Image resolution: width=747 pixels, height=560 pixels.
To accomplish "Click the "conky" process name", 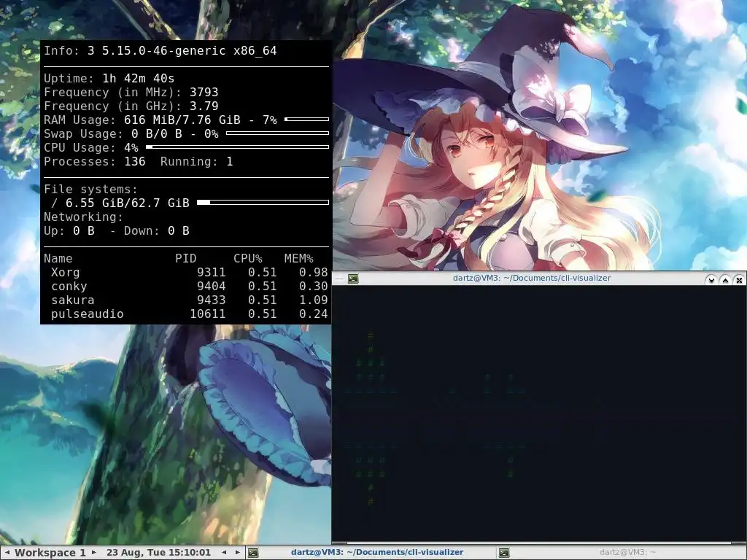I will tap(69, 286).
